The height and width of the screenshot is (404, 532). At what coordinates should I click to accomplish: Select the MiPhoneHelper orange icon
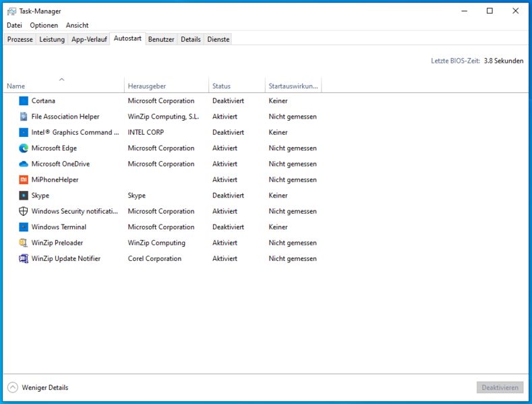24,180
